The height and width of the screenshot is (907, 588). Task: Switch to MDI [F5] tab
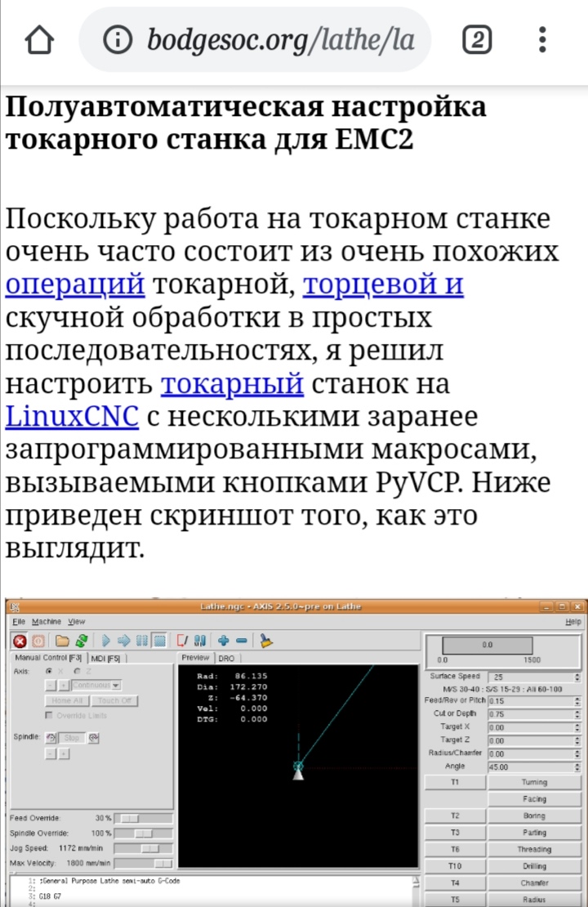point(106,659)
